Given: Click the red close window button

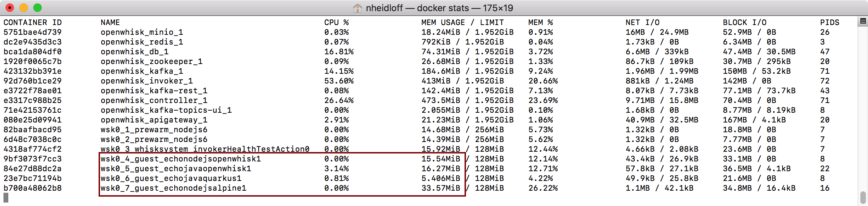Looking at the screenshot, I should coord(10,8).
